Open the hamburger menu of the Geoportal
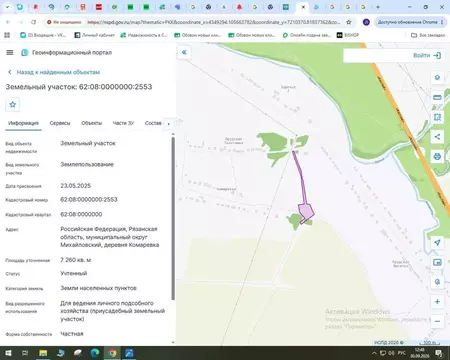The width and height of the screenshot is (450, 360). (10, 52)
